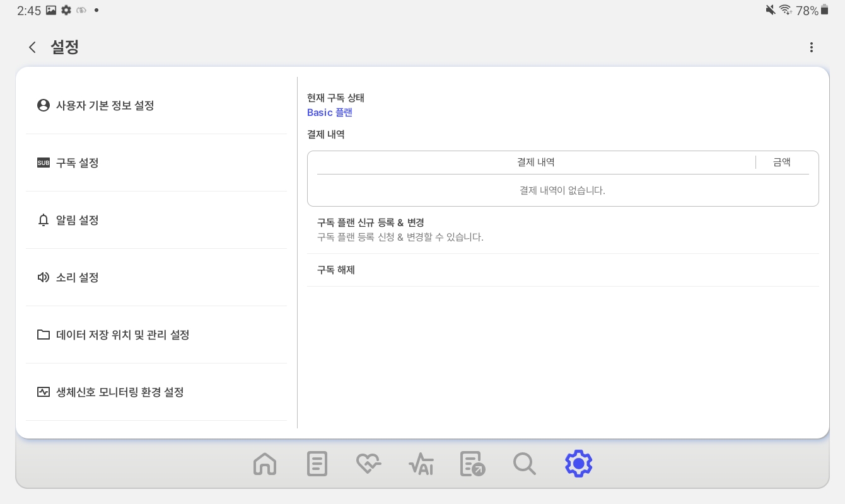Click the 결제 내역 column header
Image resolution: width=845 pixels, height=504 pixels.
536,162
